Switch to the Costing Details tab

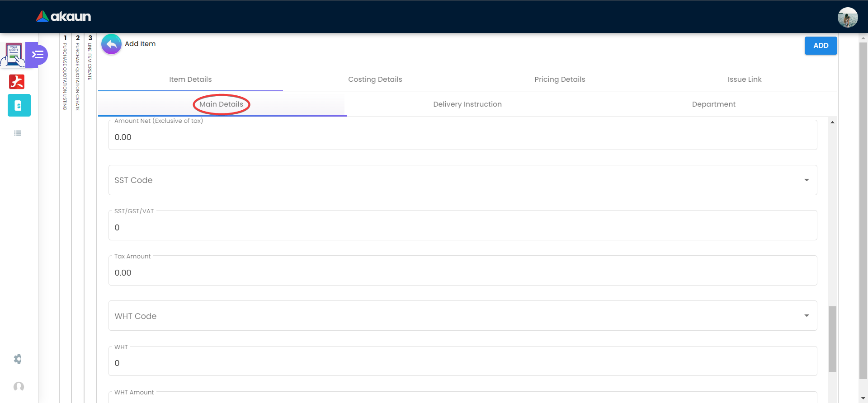click(375, 80)
